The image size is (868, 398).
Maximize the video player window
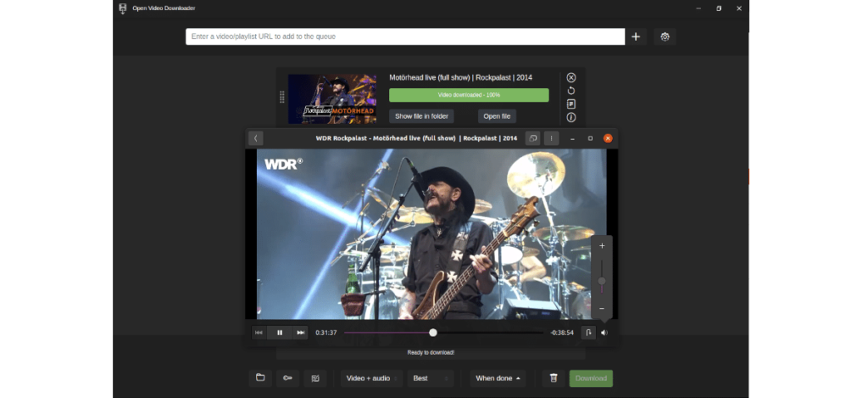coord(590,138)
